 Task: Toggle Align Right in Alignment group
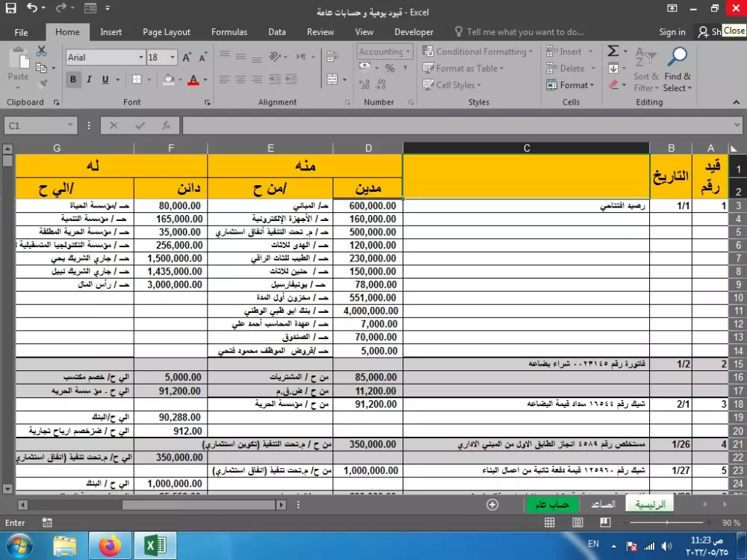[257, 79]
